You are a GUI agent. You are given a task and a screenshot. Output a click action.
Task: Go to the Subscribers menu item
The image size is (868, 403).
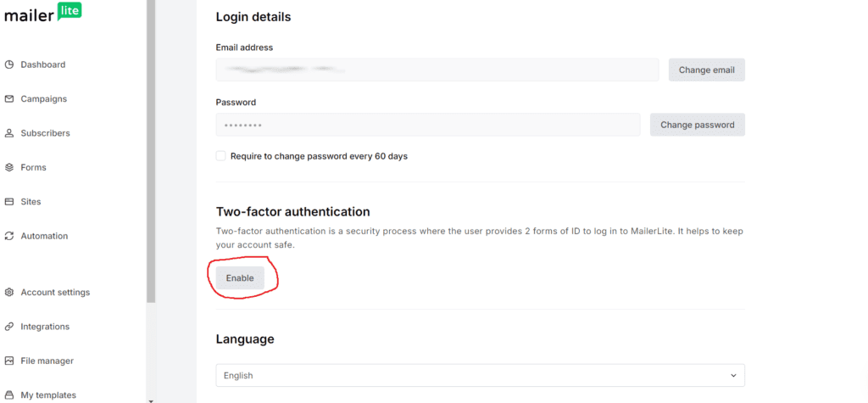[45, 133]
